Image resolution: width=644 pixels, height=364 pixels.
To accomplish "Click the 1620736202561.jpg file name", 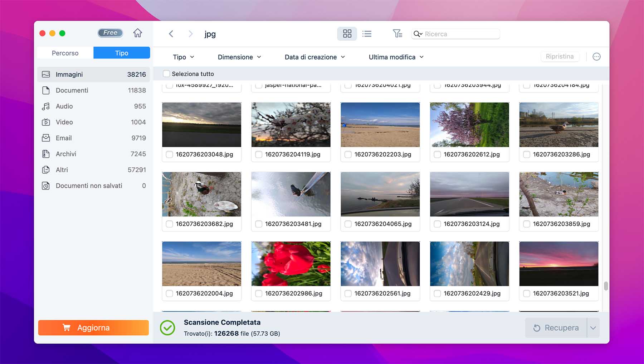I will click(x=382, y=293).
